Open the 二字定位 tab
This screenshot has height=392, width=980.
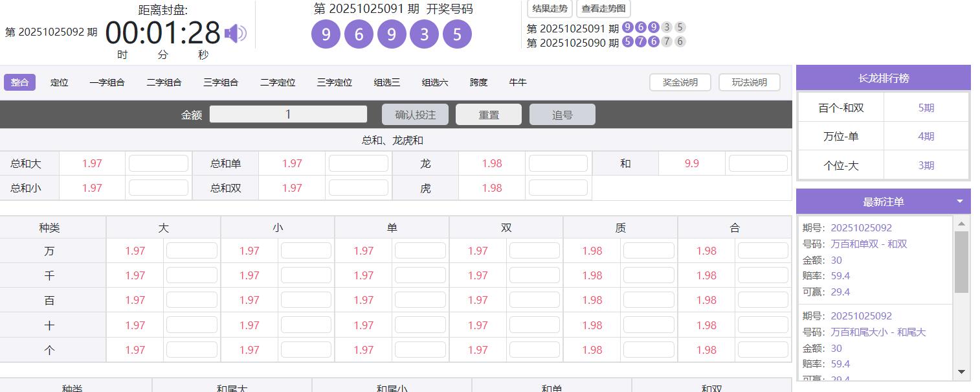point(278,82)
